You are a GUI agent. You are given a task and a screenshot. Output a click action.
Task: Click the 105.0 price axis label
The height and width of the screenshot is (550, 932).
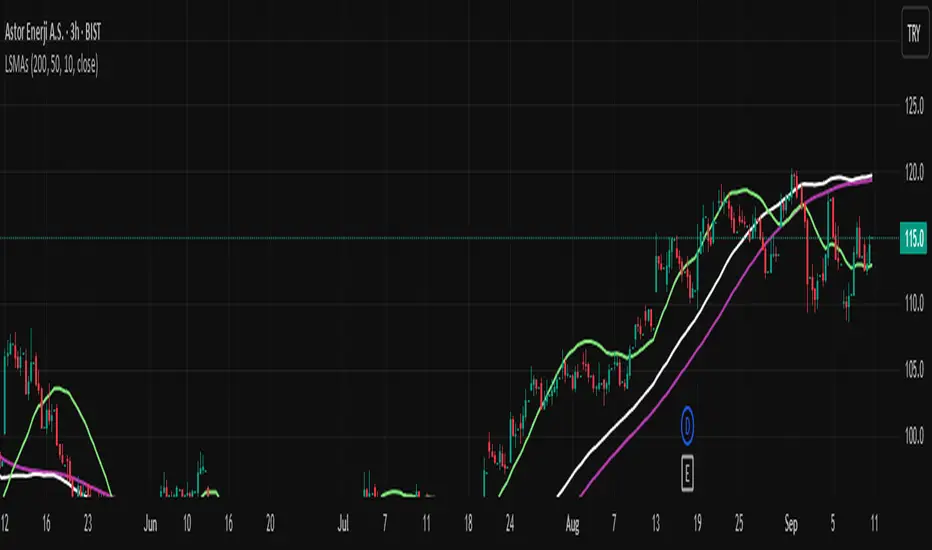click(x=914, y=370)
